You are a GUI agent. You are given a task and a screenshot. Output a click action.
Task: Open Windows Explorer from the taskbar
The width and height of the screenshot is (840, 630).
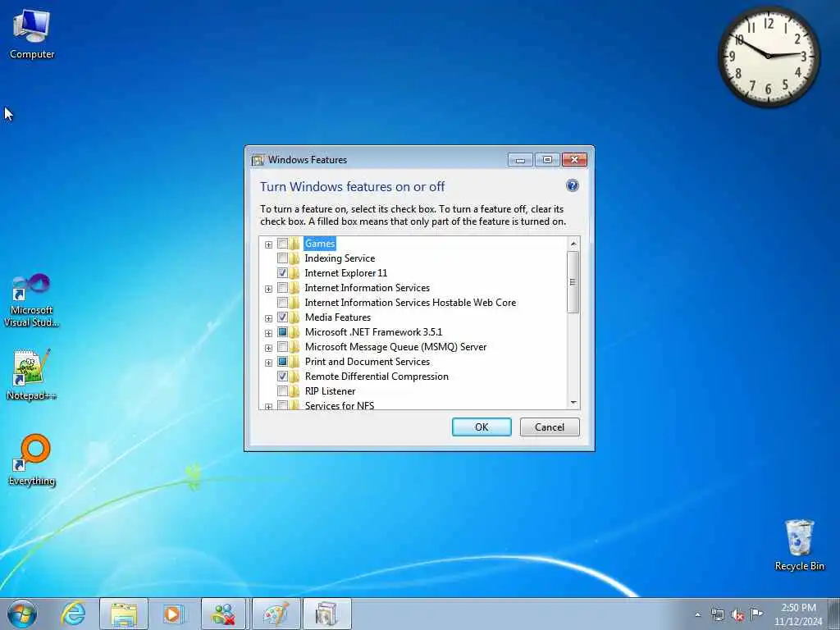(x=124, y=614)
